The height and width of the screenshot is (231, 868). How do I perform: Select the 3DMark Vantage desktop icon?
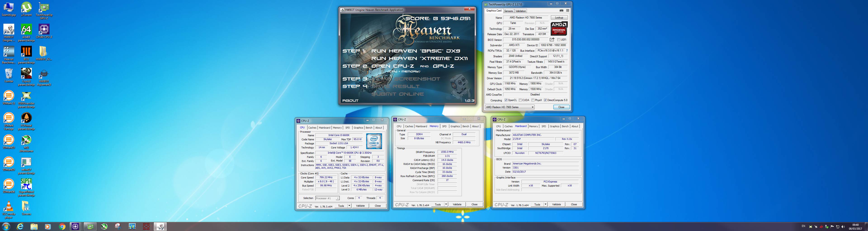(x=9, y=121)
